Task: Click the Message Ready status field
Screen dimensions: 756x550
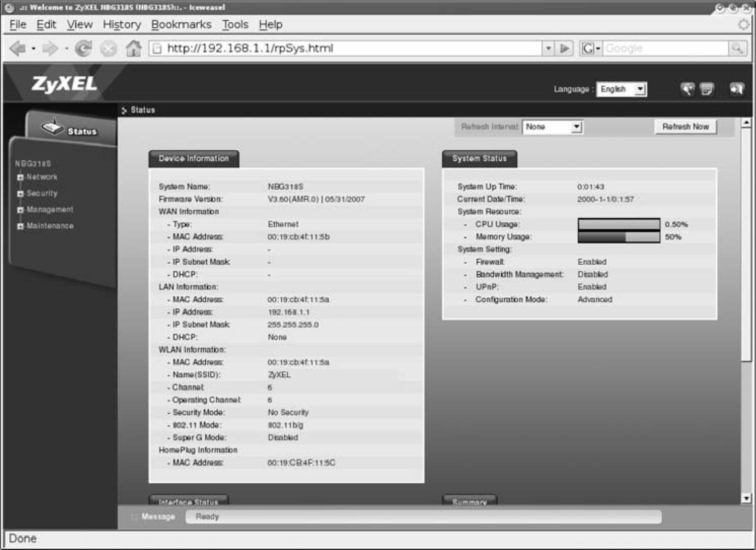Action: tap(423, 517)
